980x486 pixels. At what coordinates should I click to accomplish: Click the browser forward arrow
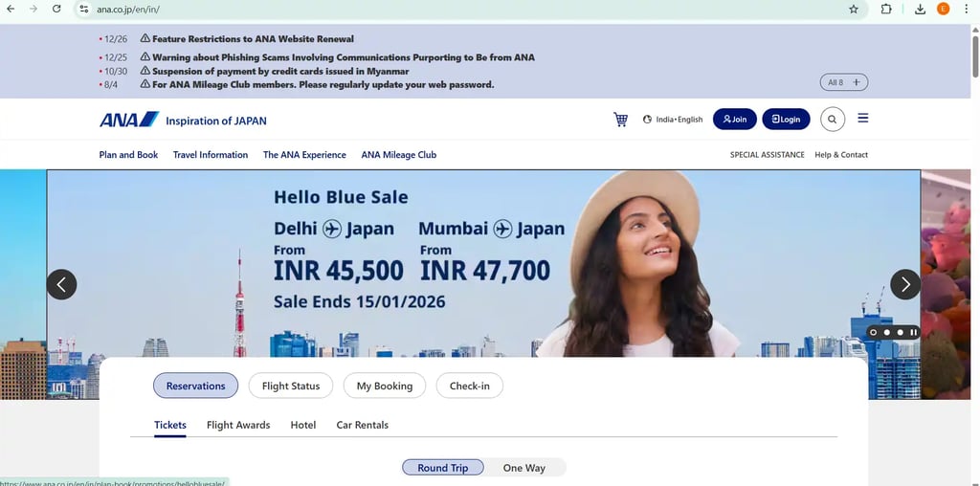pyautogui.click(x=33, y=9)
